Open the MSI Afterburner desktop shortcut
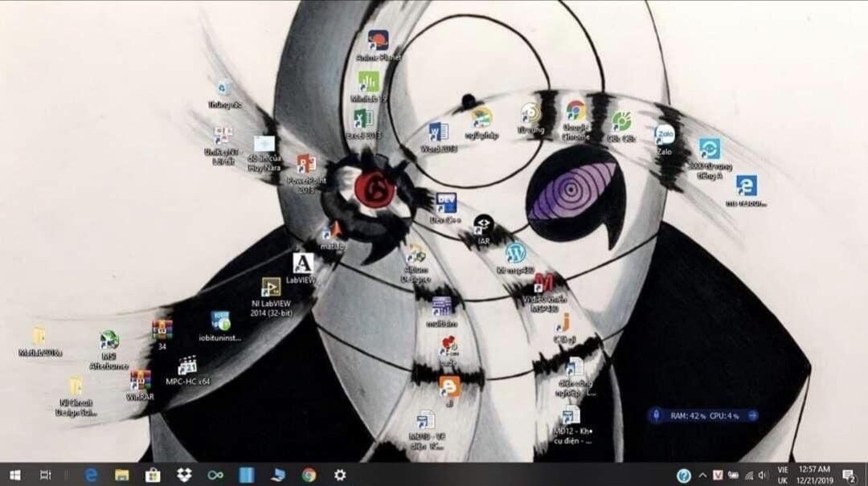868x486 pixels. [x=108, y=341]
